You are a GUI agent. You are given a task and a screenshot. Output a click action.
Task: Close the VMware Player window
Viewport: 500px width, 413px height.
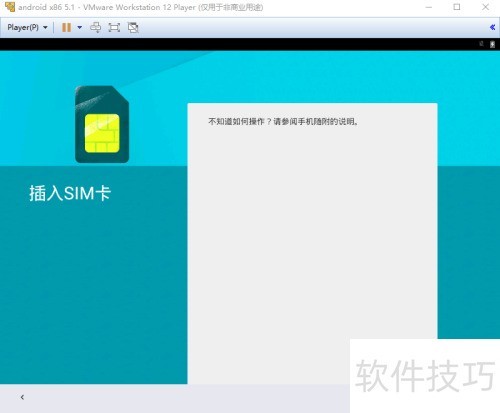(486, 7)
